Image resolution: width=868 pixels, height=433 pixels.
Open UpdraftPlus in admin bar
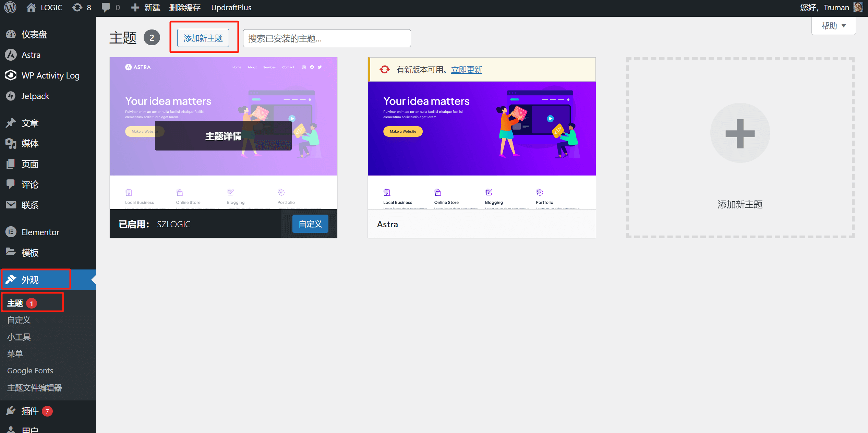tap(231, 8)
